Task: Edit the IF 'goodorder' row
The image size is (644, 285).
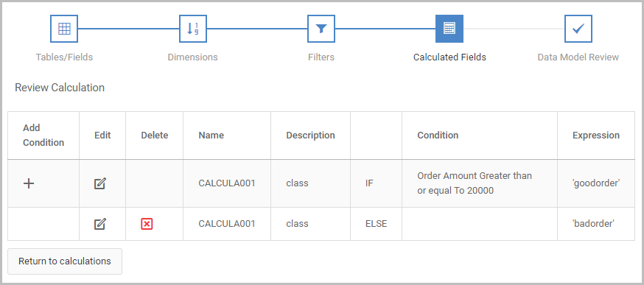Action: tap(99, 183)
